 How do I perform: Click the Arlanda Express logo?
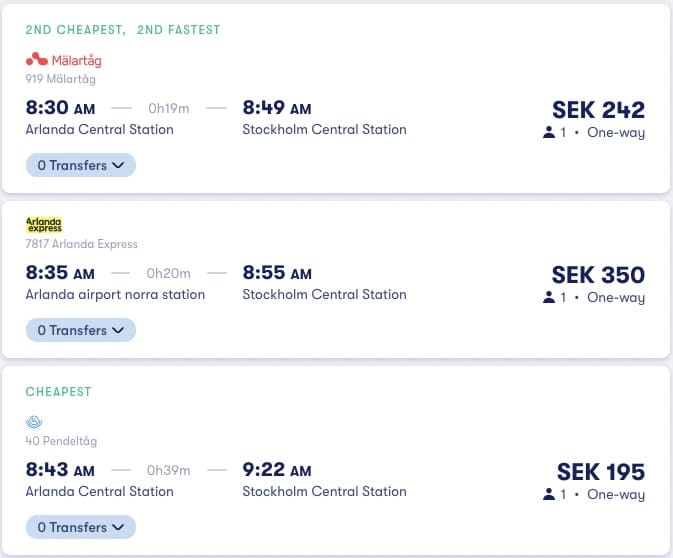(44, 224)
